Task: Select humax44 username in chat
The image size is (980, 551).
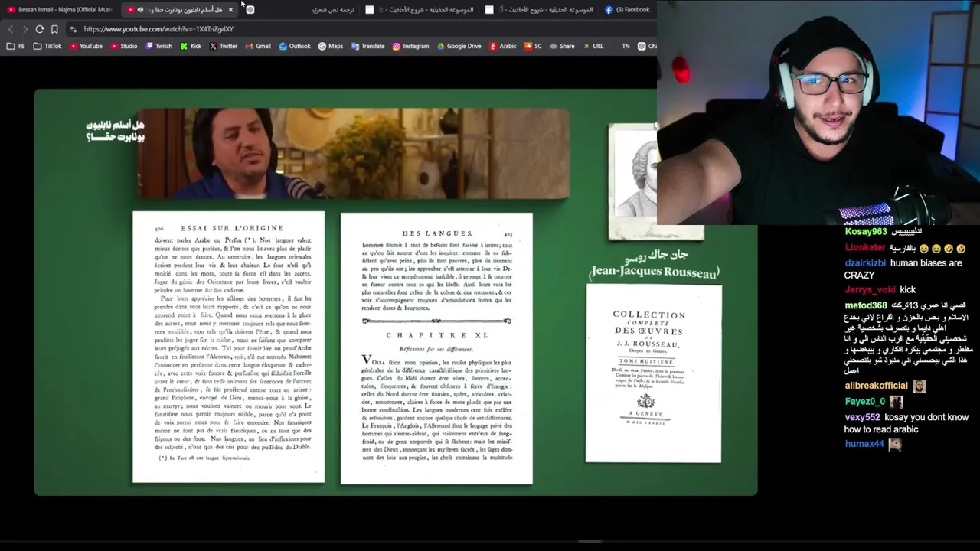Action: coord(864,444)
